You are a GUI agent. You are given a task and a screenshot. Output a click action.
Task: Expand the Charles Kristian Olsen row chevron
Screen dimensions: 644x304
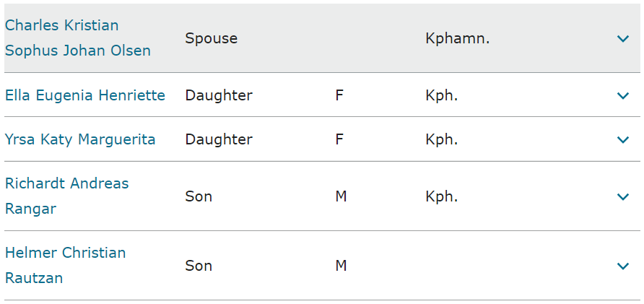pos(624,38)
